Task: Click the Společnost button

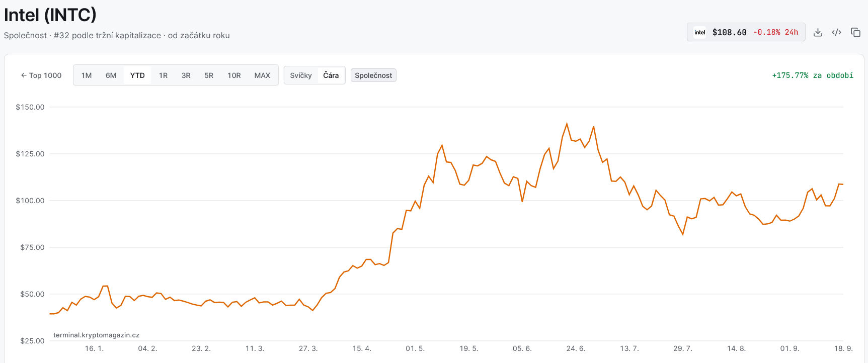Action: coord(373,75)
